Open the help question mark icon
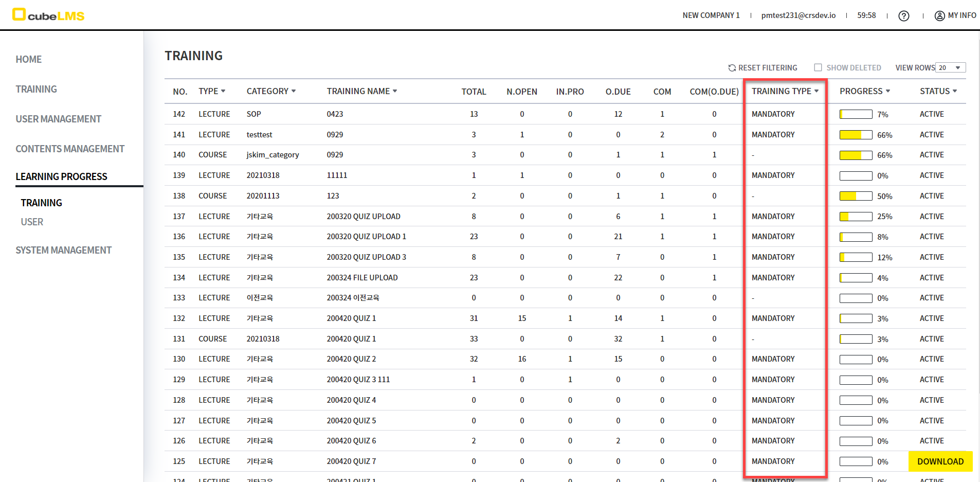980x482 pixels. [x=903, y=16]
